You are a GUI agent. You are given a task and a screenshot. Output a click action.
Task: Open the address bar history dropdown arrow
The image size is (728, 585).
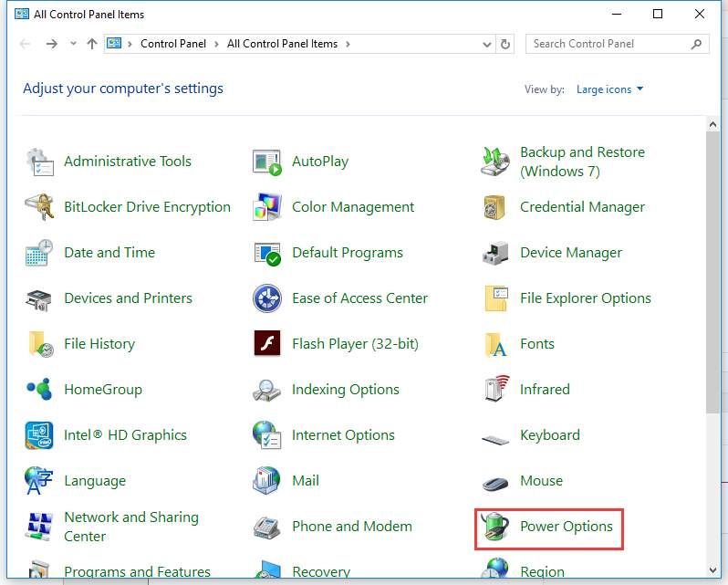point(486,44)
